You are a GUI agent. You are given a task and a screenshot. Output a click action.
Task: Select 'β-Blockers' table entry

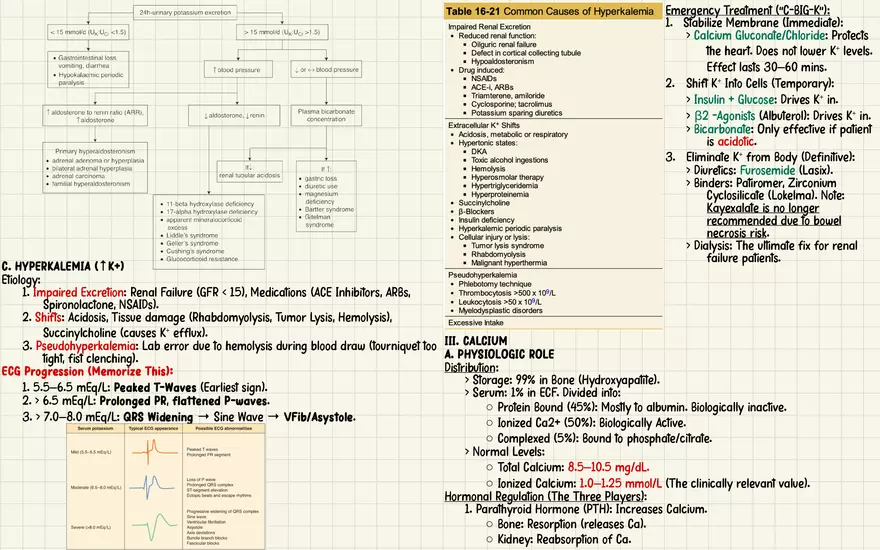[x=476, y=212]
